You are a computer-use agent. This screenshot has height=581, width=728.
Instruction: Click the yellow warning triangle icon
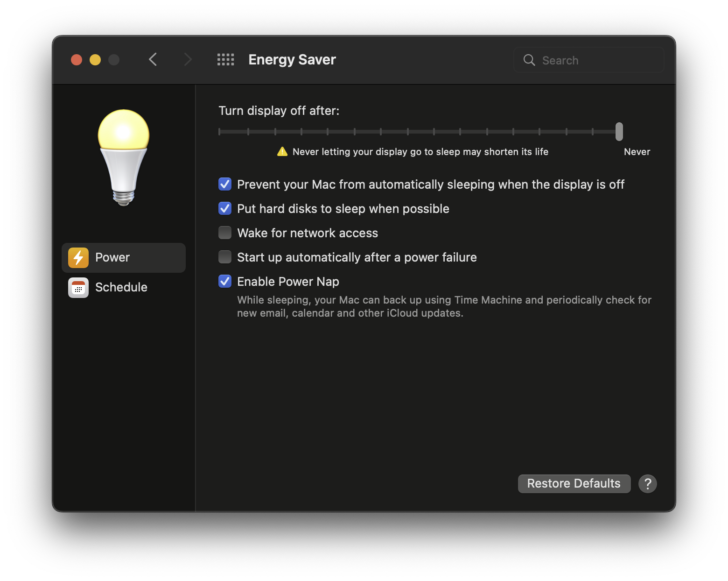point(282,152)
